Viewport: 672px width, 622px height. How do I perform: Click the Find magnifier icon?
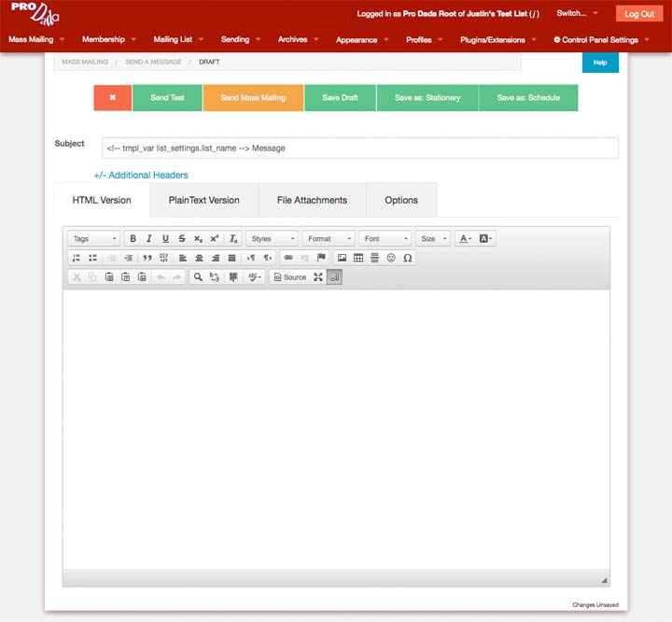(x=198, y=277)
